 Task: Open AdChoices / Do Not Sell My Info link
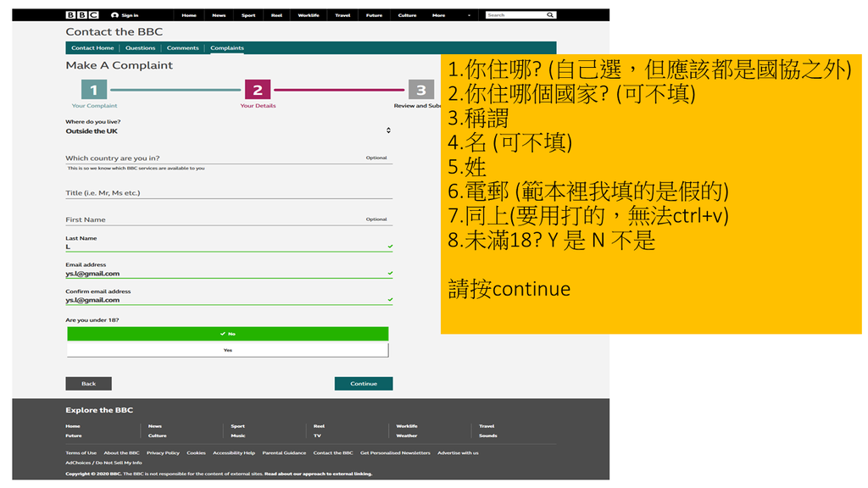click(x=103, y=463)
